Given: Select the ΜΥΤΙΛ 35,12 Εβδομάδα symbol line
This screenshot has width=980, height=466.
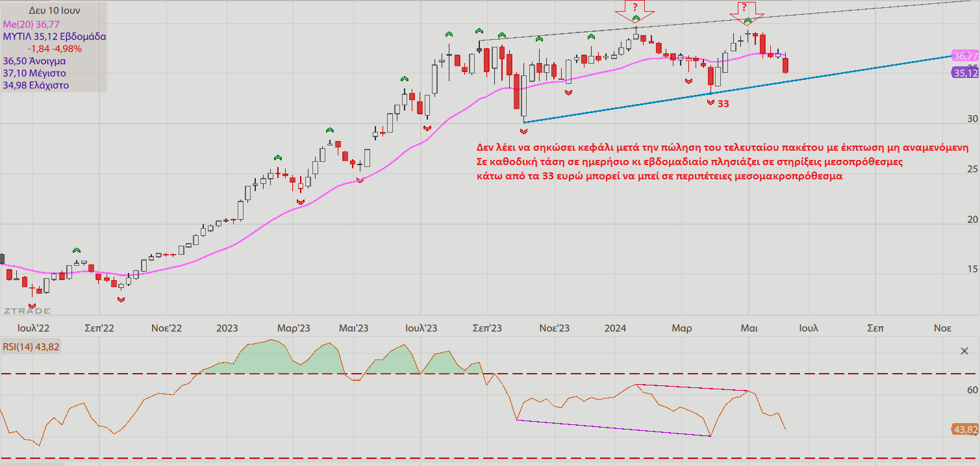Looking at the screenshot, I should (x=55, y=36).
